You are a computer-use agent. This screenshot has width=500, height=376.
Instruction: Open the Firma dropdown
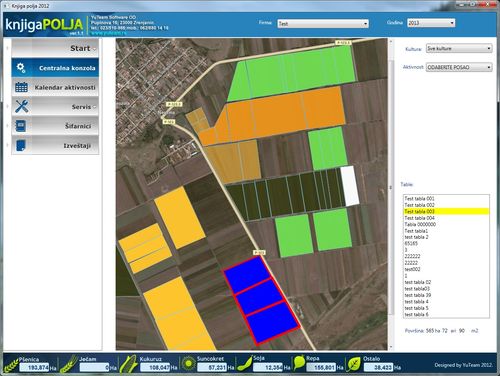323,24
